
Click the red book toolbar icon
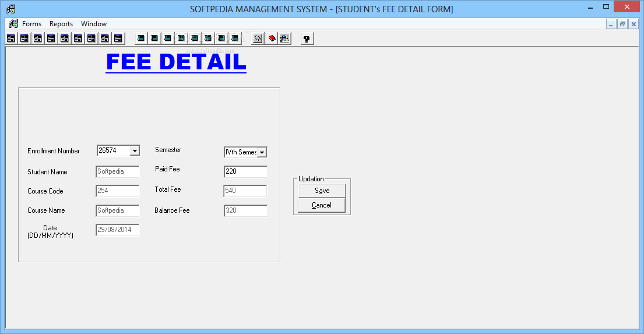[x=271, y=38]
